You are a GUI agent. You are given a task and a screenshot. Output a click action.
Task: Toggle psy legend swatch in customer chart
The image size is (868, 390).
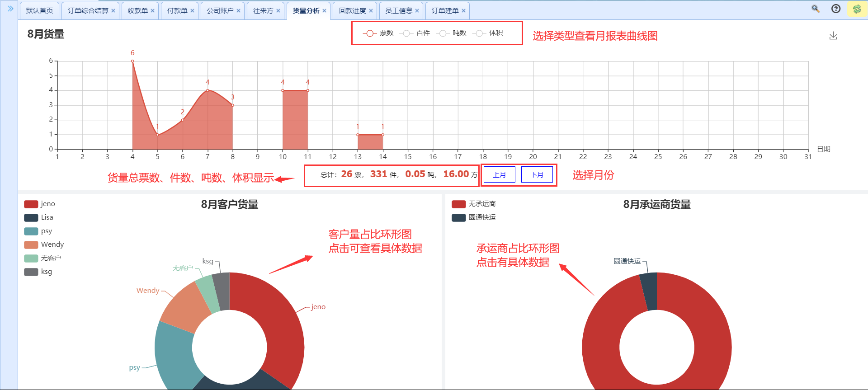[31, 231]
